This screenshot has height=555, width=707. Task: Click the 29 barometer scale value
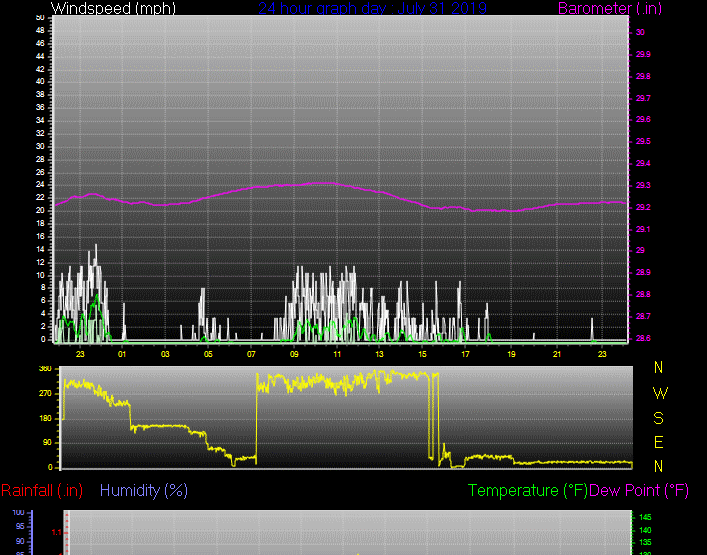[640, 250]
